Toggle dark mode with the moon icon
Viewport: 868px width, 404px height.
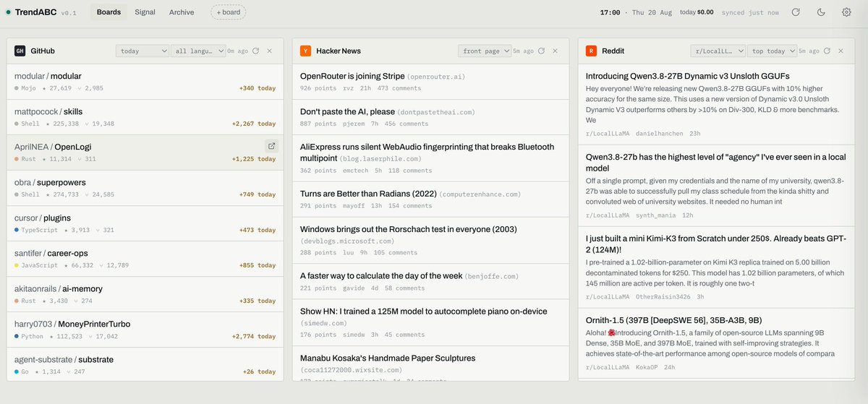coord(821,12)
